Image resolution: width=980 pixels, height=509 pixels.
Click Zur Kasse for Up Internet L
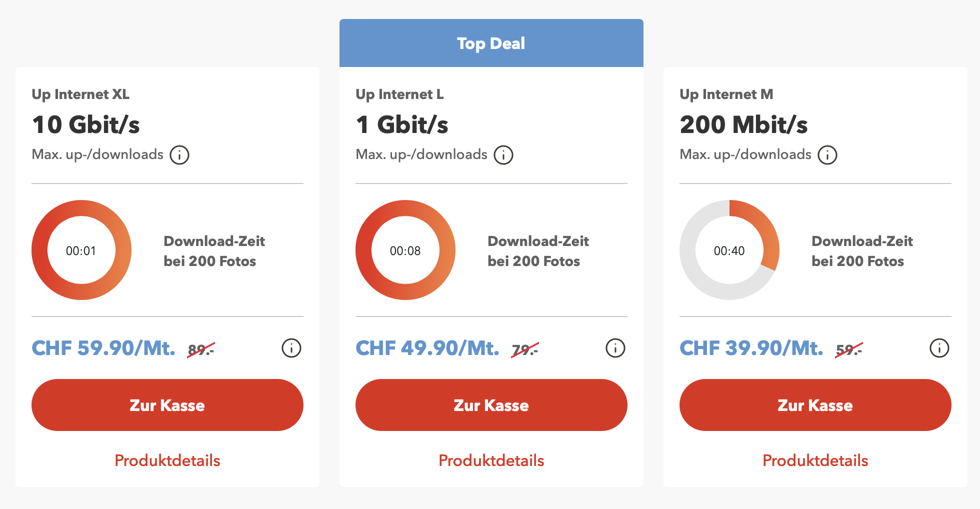click(x=491, y=405)
